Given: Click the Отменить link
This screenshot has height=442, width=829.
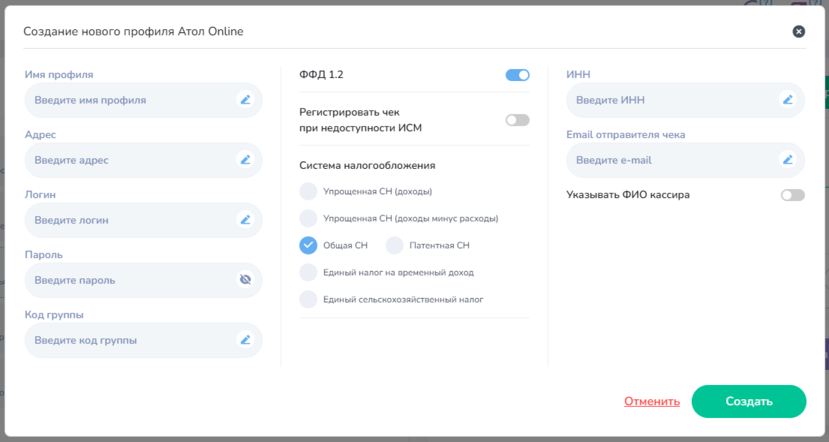Looking at the screenshot, I should [x=652, y=401].
